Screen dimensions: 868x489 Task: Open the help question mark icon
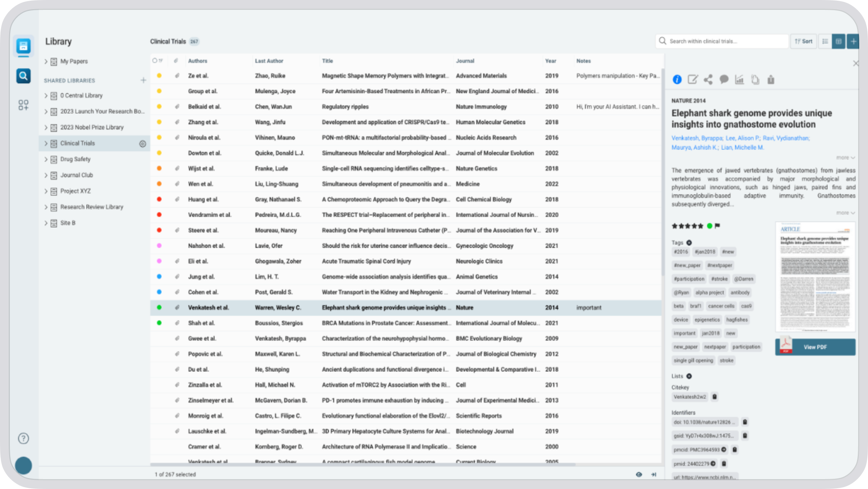[23, 438]
